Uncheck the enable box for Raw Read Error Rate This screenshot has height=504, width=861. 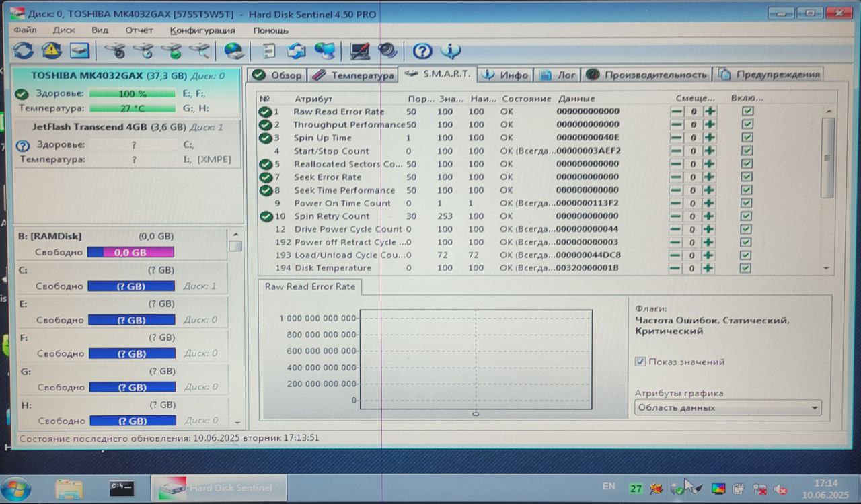[747, 112]
